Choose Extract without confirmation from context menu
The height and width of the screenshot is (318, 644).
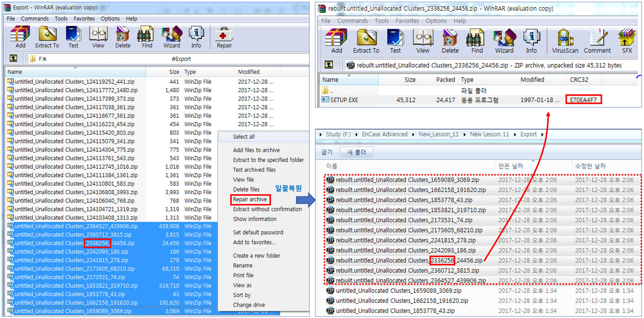(x=268, y=209)
